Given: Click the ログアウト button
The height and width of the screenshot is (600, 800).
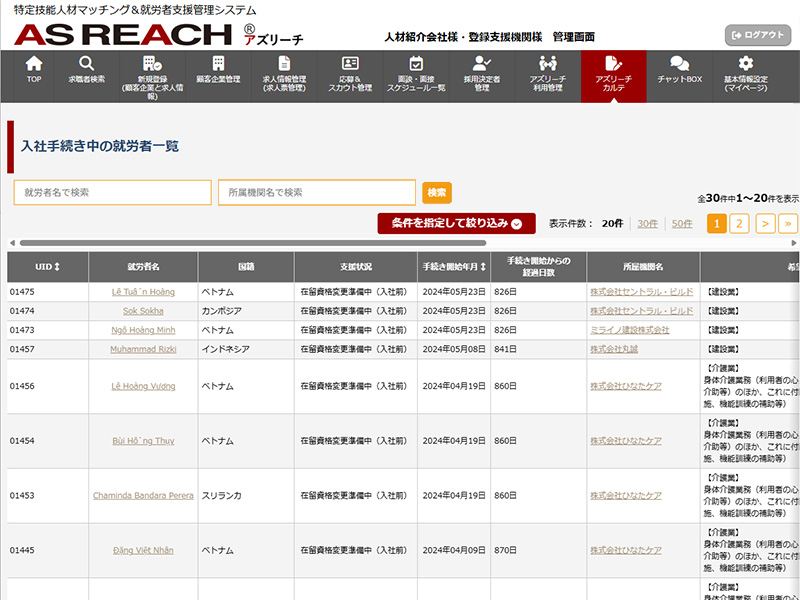Looking at the screenshot, I should tap(758, 35).
